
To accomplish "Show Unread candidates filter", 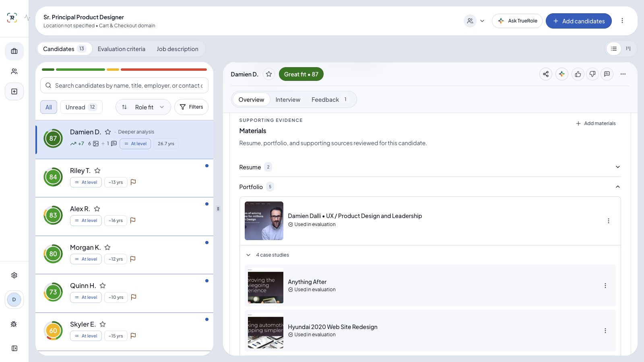I will (81, 107).
